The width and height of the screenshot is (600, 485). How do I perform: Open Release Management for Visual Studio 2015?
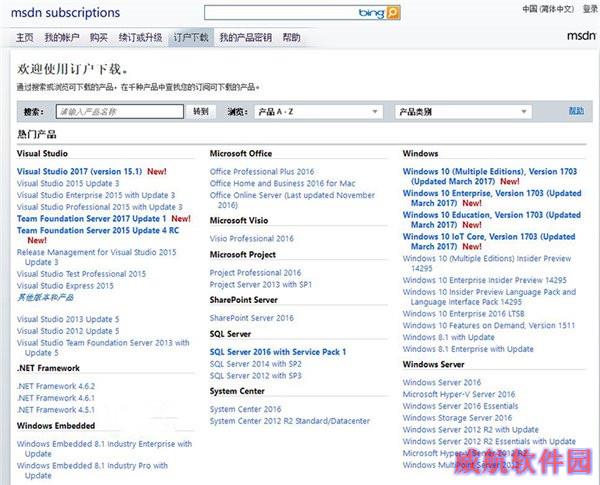pos(96,257)
